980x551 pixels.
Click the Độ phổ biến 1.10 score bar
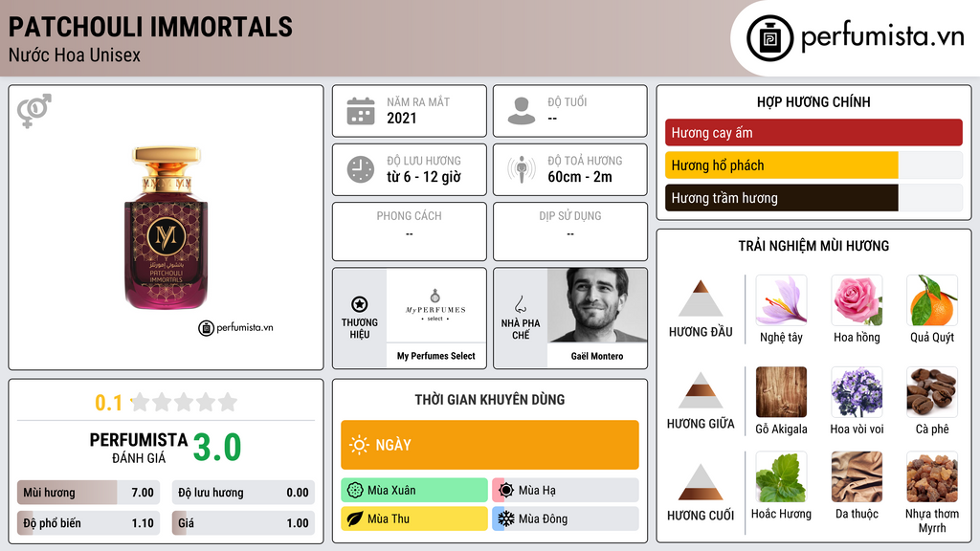click(x=89, y=523)
